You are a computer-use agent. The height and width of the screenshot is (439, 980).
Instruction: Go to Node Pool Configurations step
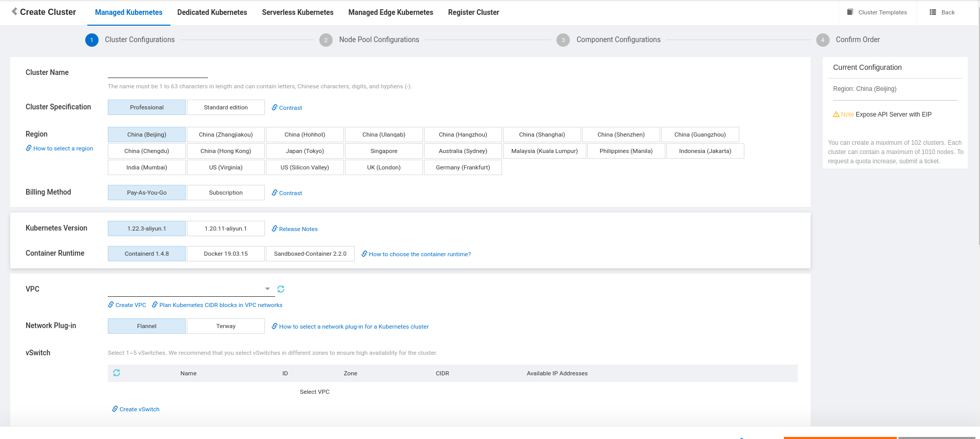click(x=378, y=40)
